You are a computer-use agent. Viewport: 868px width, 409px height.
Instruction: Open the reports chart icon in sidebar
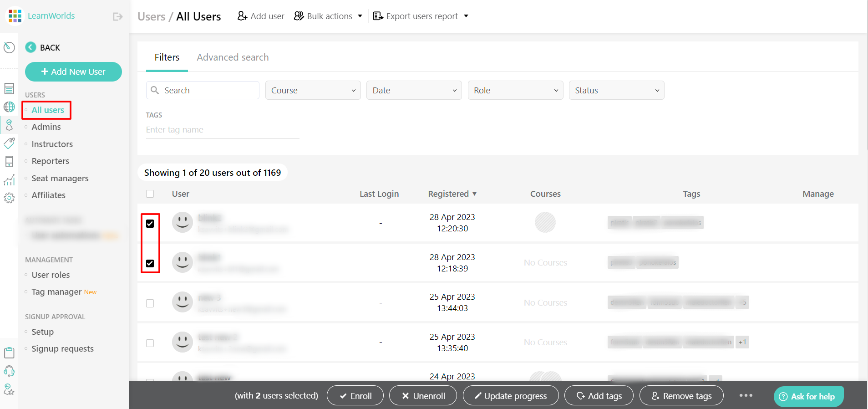pyautogui.click(x=9, y=180)
